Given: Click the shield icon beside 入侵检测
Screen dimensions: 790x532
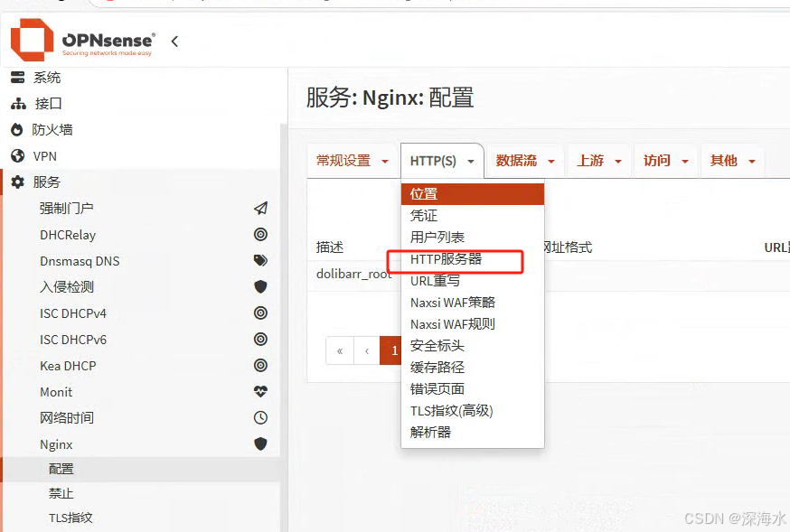Looking at the screenshot, I should [260, 287].
